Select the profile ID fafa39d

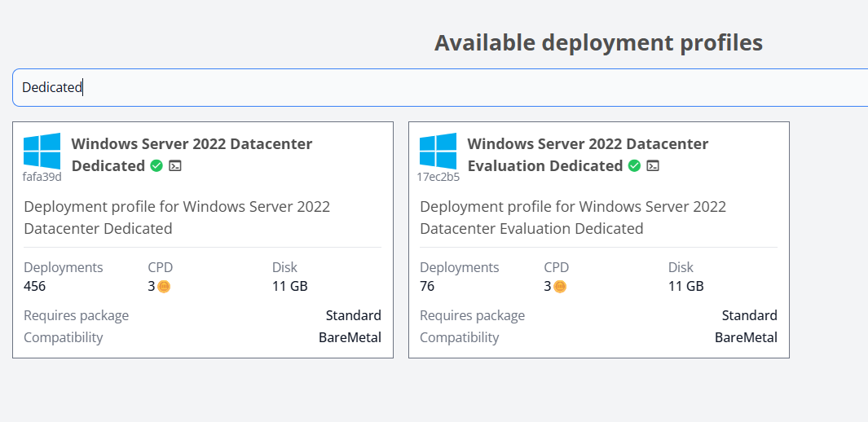click(42, 177)
